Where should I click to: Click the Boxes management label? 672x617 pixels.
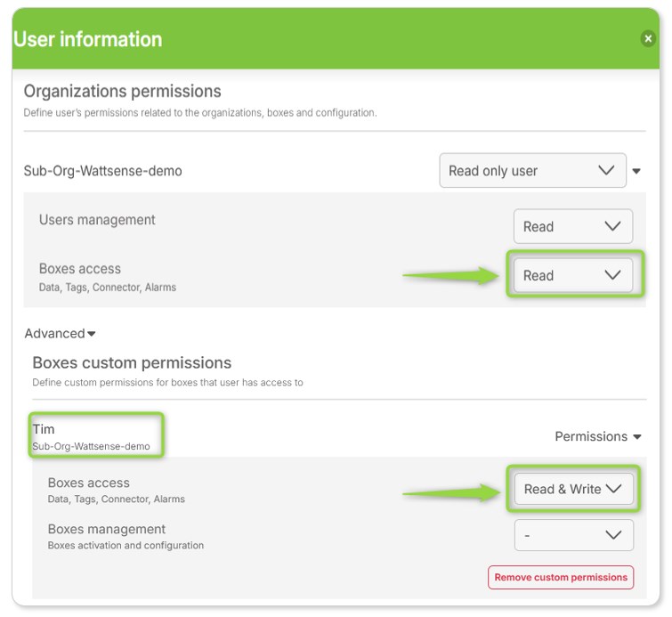[x=106, y=529]
